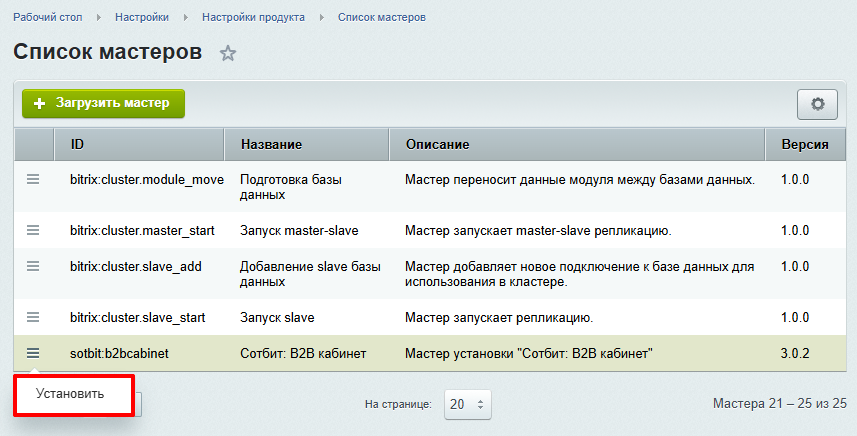Open the На странице 20 dropdown

click(468, 404)
